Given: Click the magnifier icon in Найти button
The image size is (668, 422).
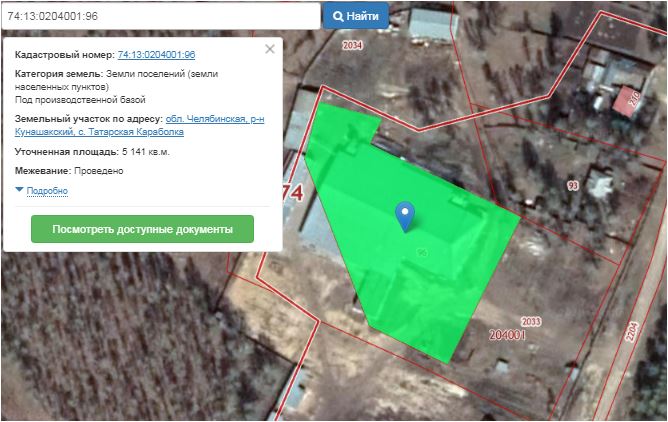Looking at the screenshot, I should (339, 16).
